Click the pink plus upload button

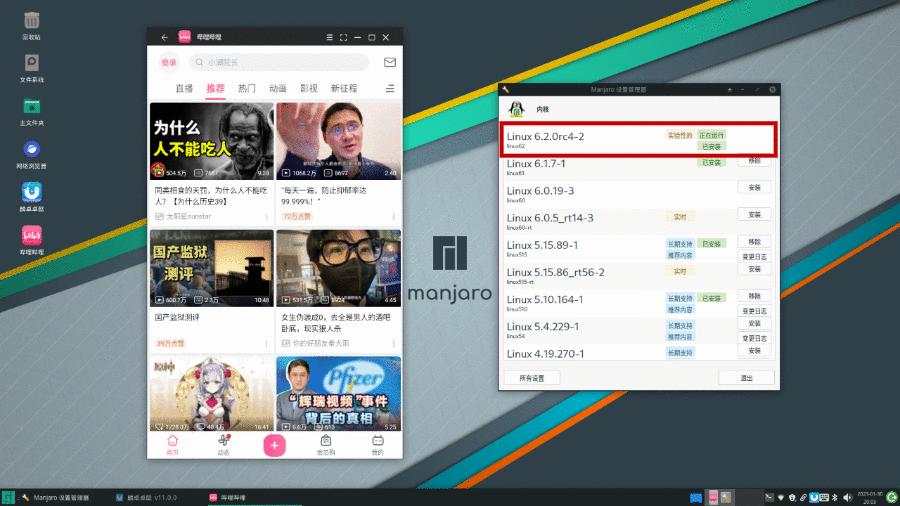[x=275, y=446]
